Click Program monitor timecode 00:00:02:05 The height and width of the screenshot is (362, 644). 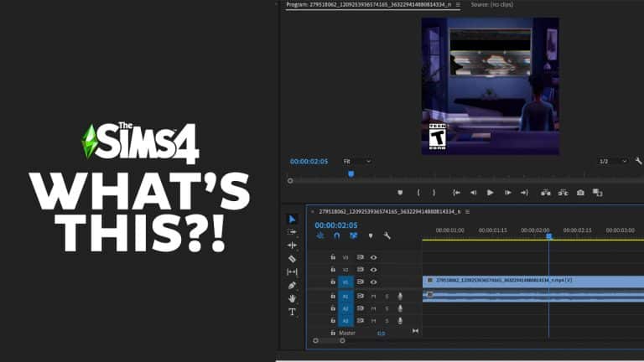coord(309,161)
